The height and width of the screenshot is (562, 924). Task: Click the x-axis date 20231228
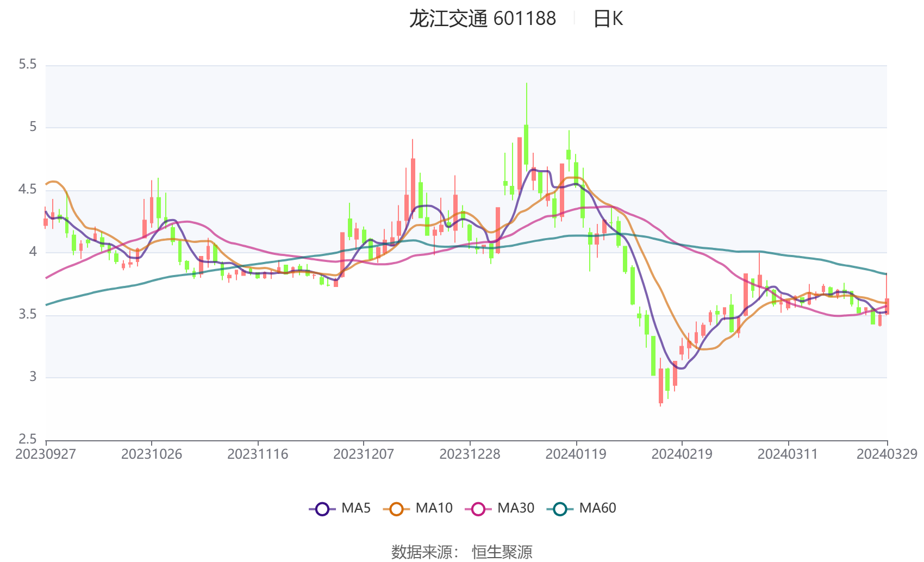point(470,454)
